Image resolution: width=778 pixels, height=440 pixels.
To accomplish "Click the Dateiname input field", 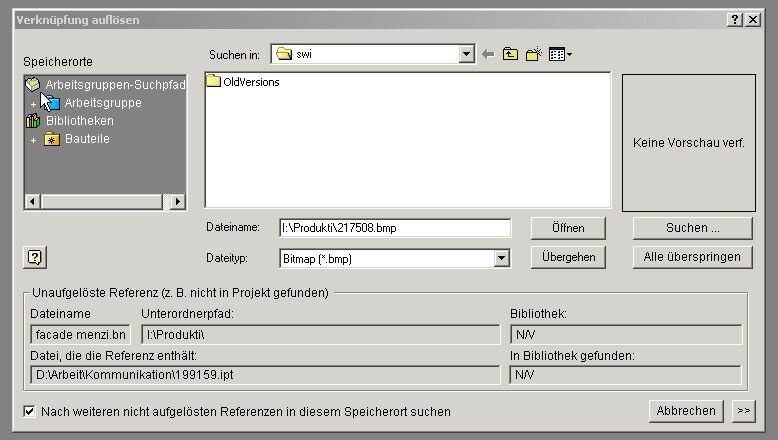I will click(395, 228).
